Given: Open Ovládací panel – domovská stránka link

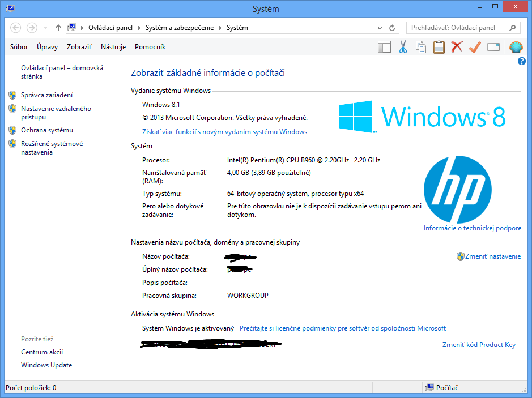Looking at the screenshot, I should [62, 72].
